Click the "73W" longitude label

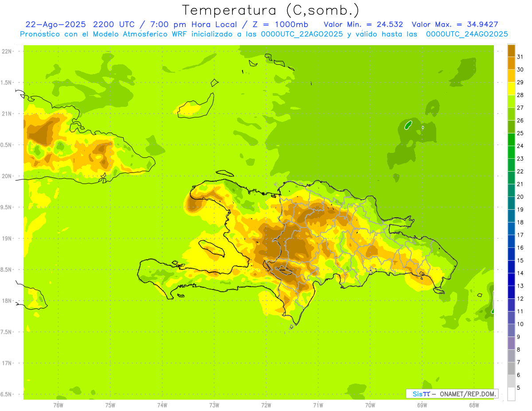[214, 405]
